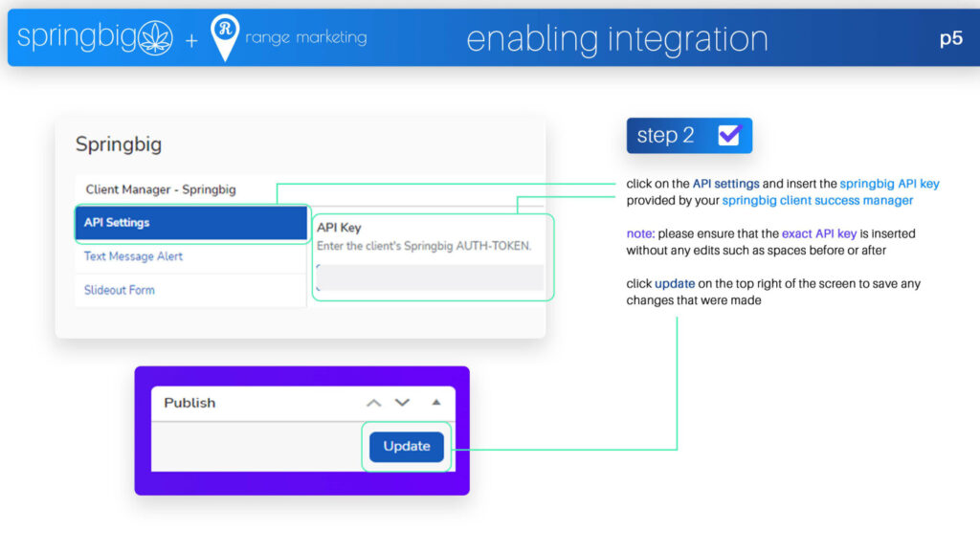Click 'springbig client success manager' highlighted text
This screenshot has height=552, width=980.
(x=817, y=201)
